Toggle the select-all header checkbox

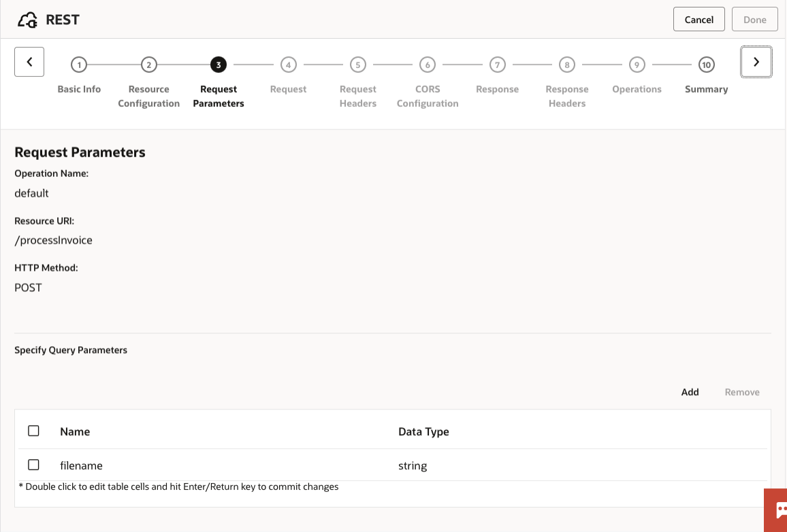[x=33, y=431]
